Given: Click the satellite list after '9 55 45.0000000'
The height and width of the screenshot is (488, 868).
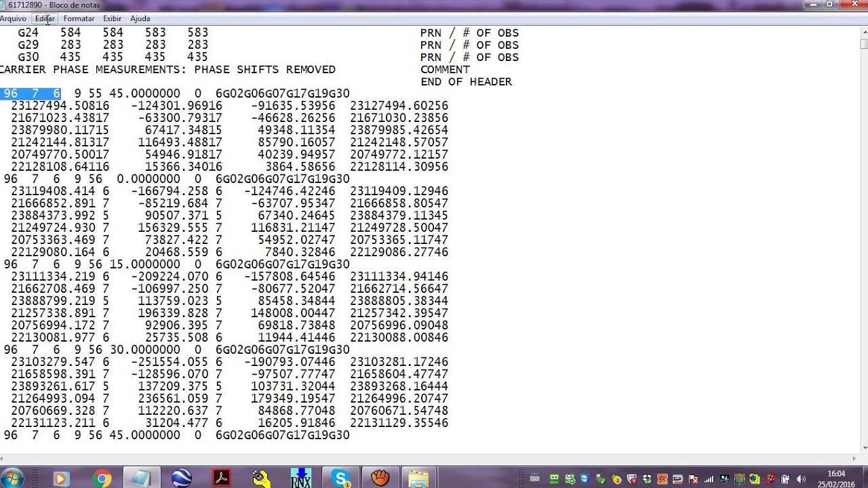Looking at the screenshot, I should click(283, 94).
